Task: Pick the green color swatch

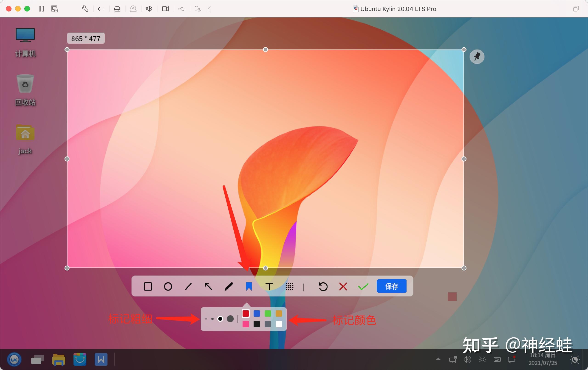Action: coord(268,313)
